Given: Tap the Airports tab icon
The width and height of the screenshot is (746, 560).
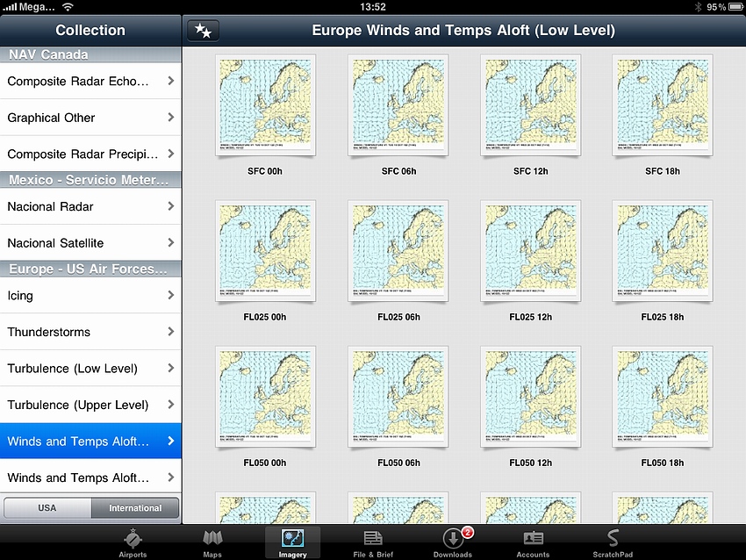Looking at the screenshot, I should 133,539.
